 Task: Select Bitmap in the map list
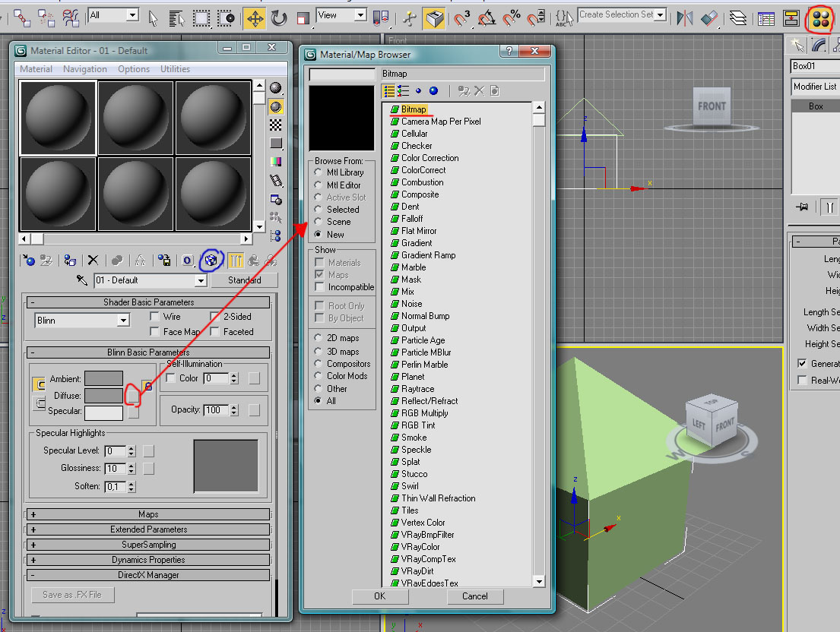[x=414, y=109]
